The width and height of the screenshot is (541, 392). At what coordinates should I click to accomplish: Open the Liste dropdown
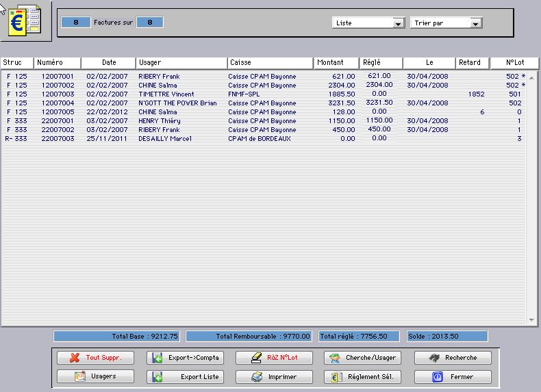[x=368, y=23]
